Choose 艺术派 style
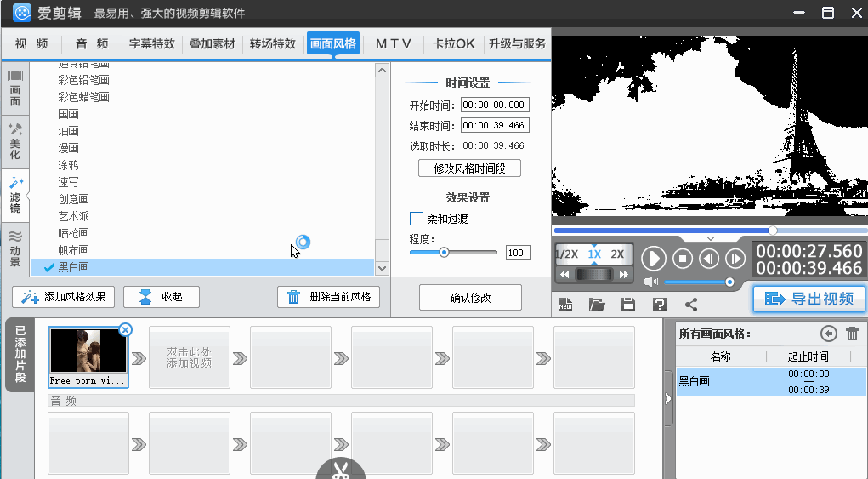Viewport: 868px width, 479px height. 74,216
